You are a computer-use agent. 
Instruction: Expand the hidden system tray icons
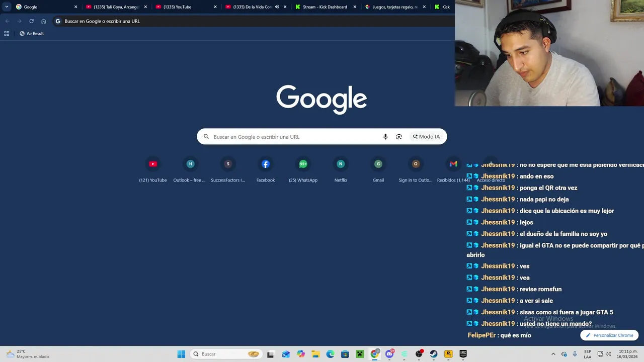553,354
